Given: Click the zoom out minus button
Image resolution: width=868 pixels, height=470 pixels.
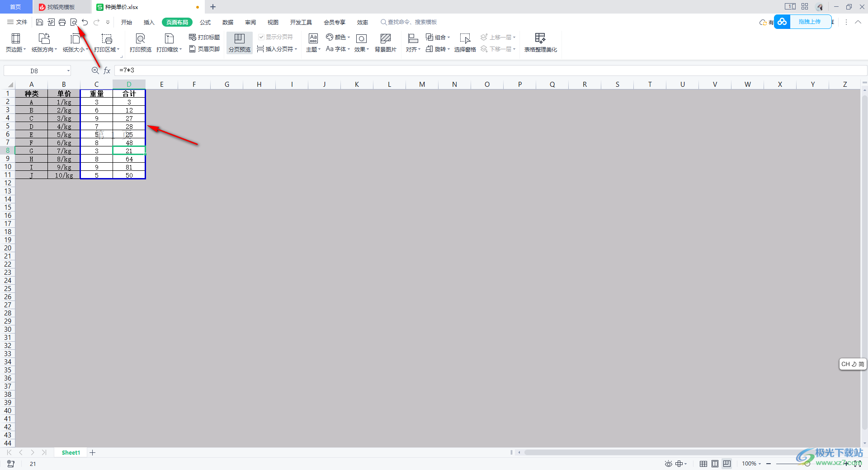Looking at the screenshot, I should [x=769, y=464].
